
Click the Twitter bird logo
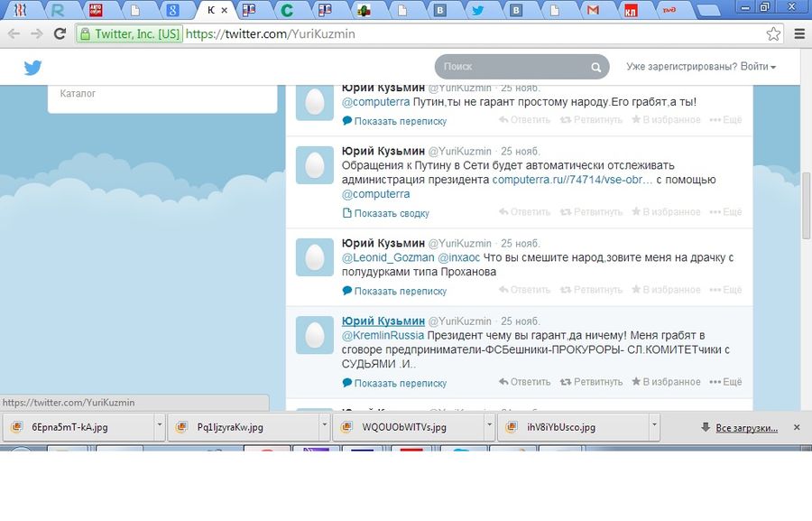point(33,68)
